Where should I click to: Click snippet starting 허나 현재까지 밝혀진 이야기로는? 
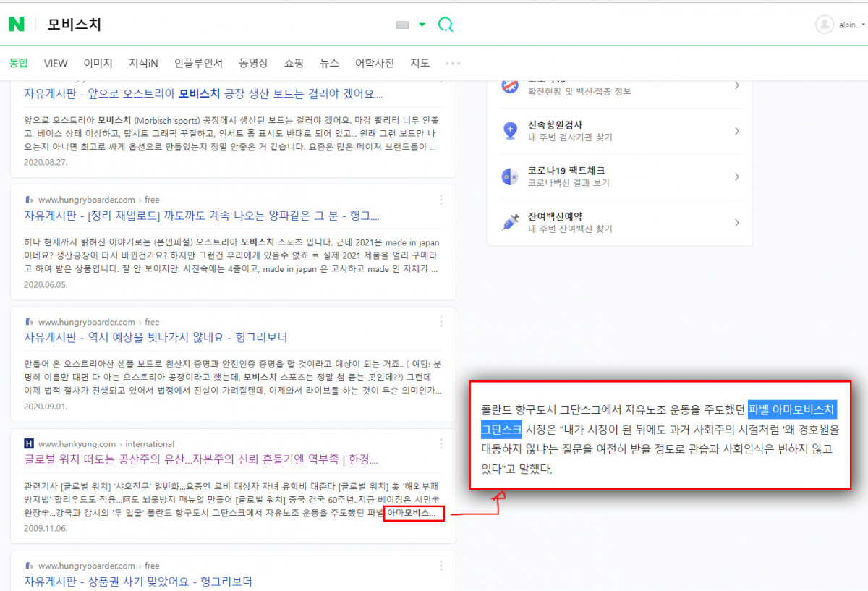pyautogui.click(x=232, y=255)
